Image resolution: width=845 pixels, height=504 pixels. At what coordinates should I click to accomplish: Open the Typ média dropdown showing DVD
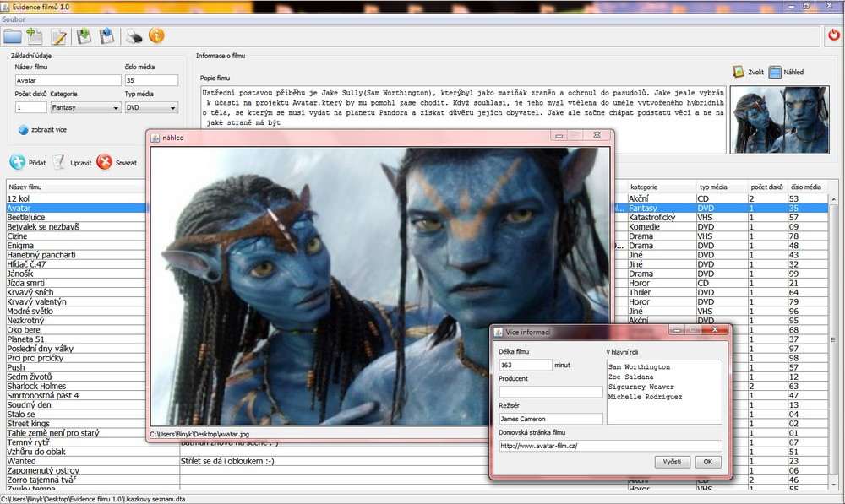(151, 108)
